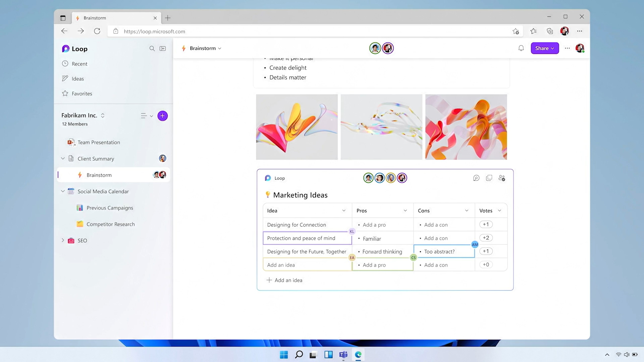The height and width of the screenshot is (362, 644).
Task: Click the purple add new page button
Action: pos(163,116)
